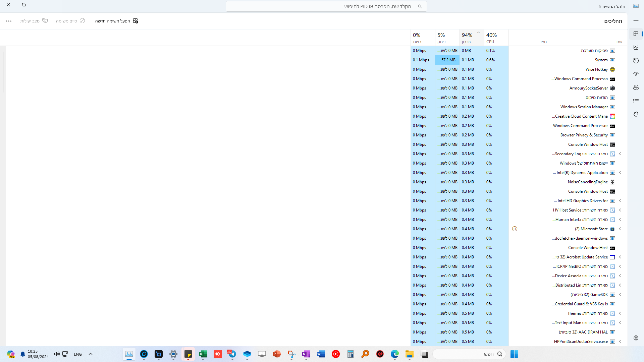The image size is (644, 362).
Task: Expand the HV Host Service row
Action: 620,210
